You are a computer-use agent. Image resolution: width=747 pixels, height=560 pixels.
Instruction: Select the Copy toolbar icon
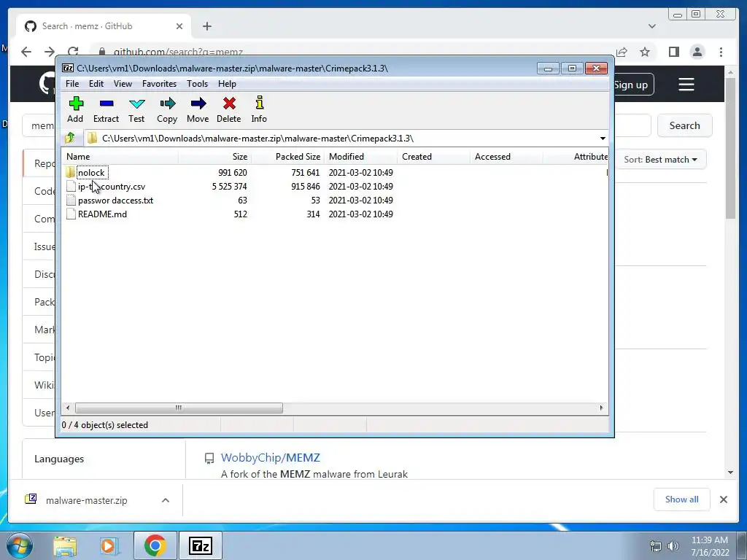click(167, 109)
